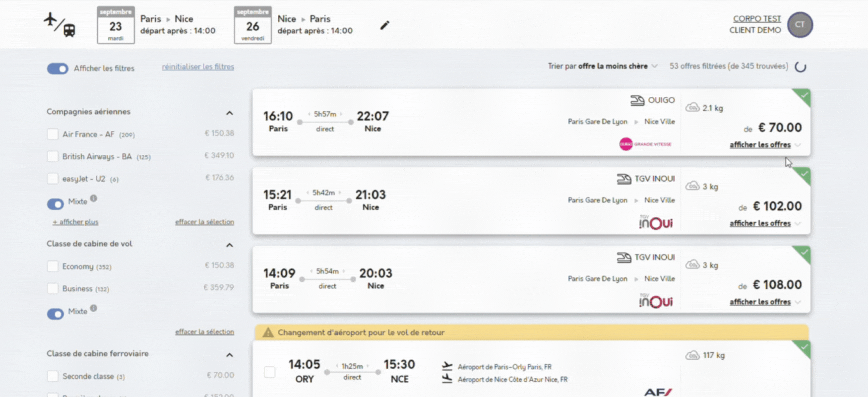Select the 26 septembre return date box
Screen dimensions: 868x397
[x=253, y=25]
